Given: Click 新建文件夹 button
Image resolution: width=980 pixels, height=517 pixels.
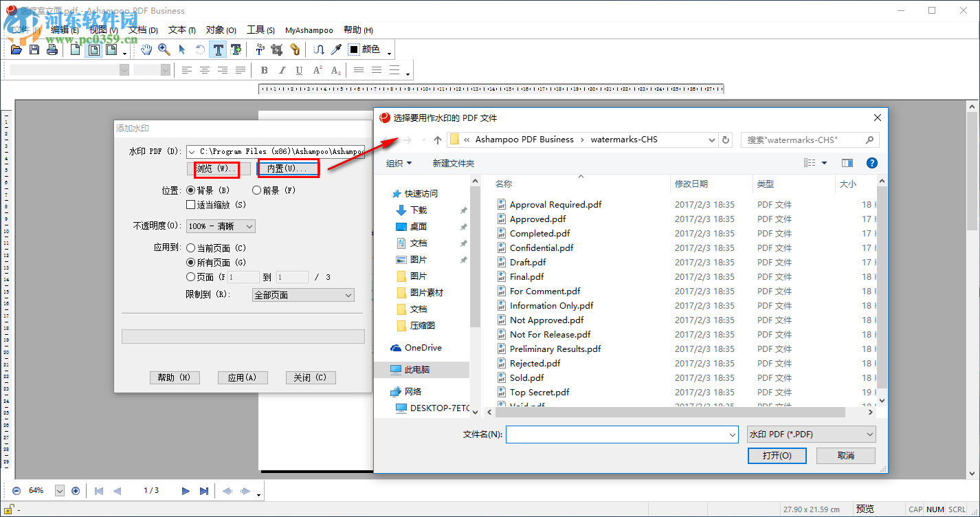Looking at the screenshot, I should click(453, 163).
